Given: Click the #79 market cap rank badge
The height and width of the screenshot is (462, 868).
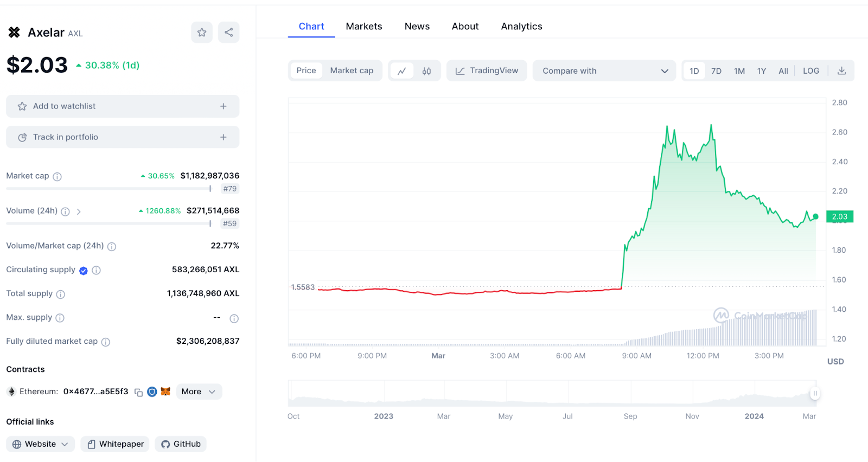Looking at the screenshot, I should pyautogui.click(x=230, y=189).
